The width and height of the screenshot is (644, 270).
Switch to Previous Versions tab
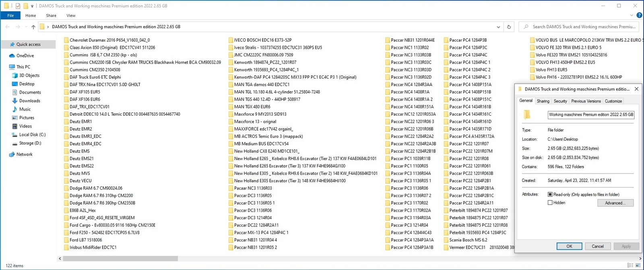(586, 101)
